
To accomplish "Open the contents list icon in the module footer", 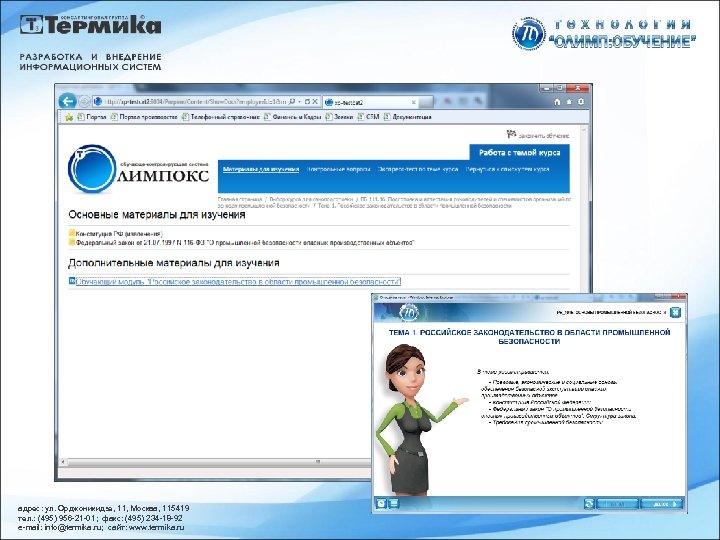I will [x=394, y=504].
